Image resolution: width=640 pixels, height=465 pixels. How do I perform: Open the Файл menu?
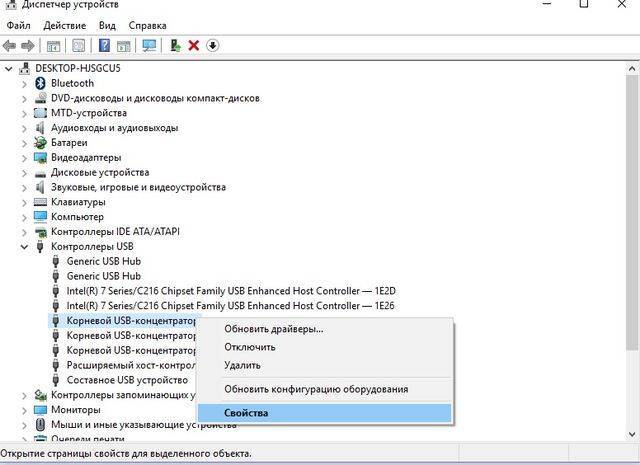click(18, 25)
